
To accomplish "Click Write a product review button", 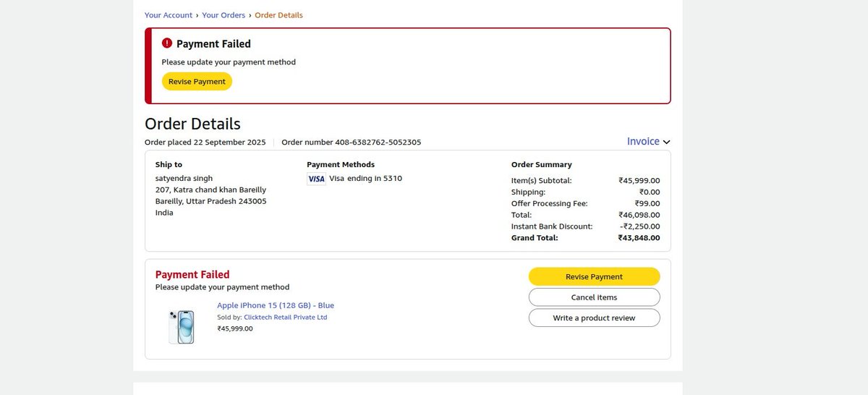I will (594, 318).
